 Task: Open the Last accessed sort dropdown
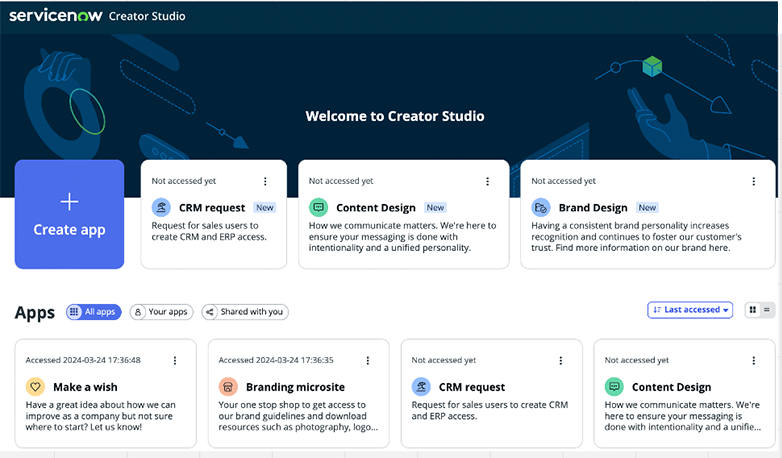[690, 310]
